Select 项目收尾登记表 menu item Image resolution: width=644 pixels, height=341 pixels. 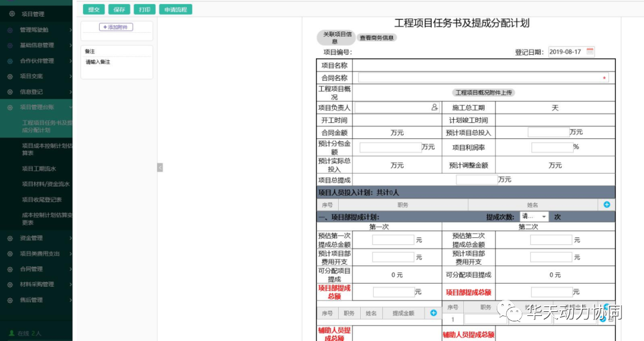tap(42, 200)
